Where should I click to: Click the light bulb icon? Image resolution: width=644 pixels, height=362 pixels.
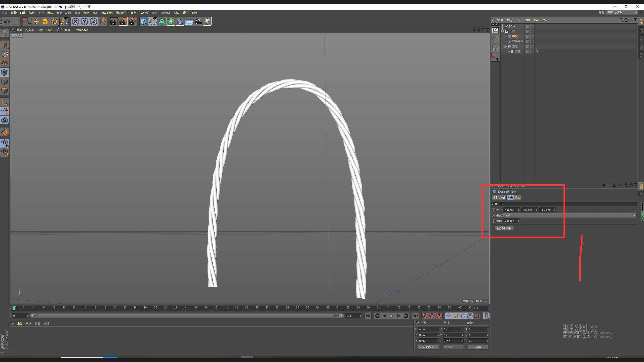pos(207,22)
